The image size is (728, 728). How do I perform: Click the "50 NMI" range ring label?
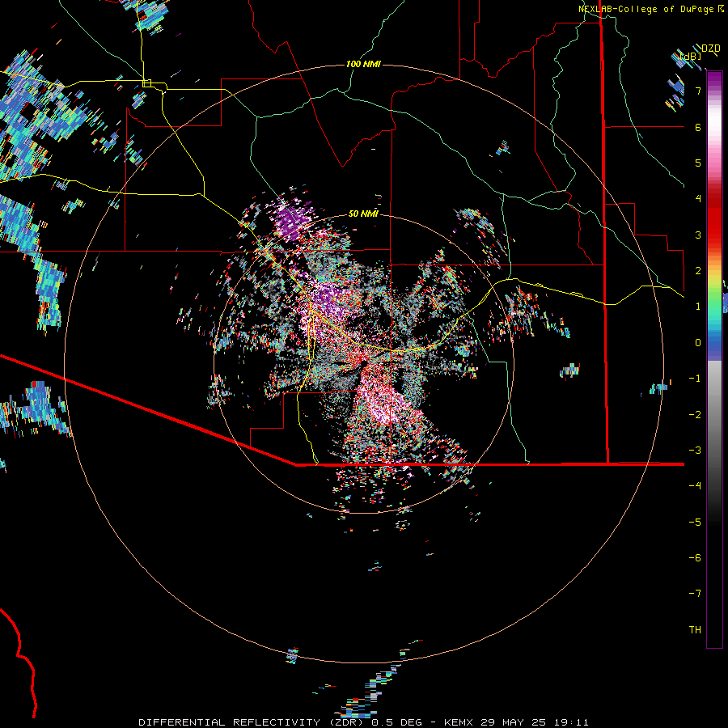(x=363, y=214)
